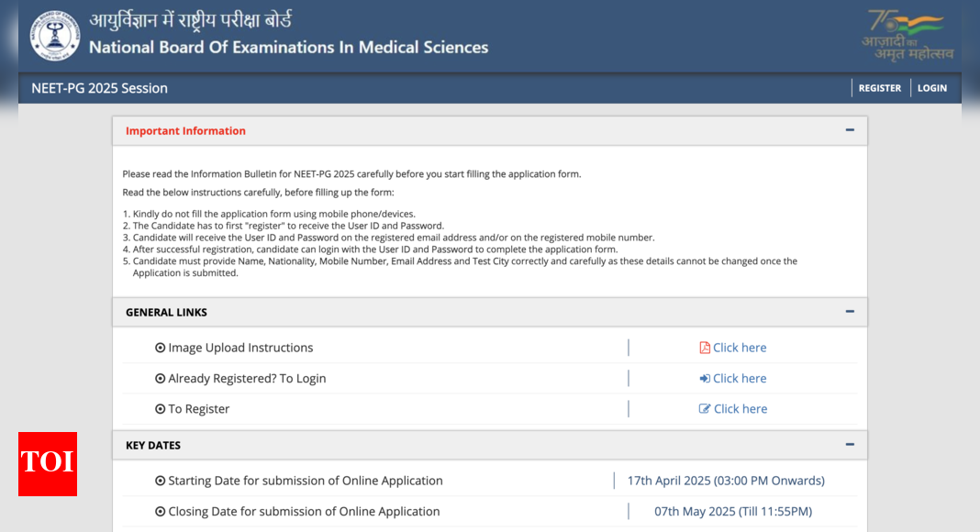Click bullet icon beside Image Upload Instructions
This screenshot has width=980, height=532.
(161, 349)
